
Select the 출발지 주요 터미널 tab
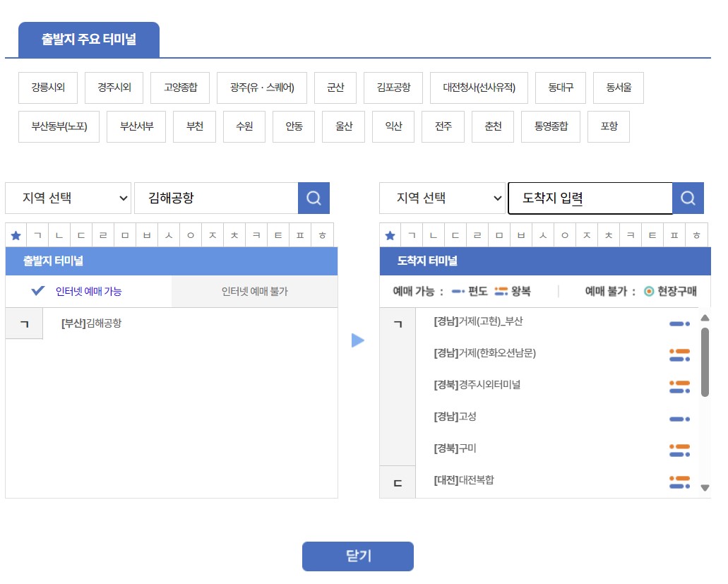pos(89,40)
